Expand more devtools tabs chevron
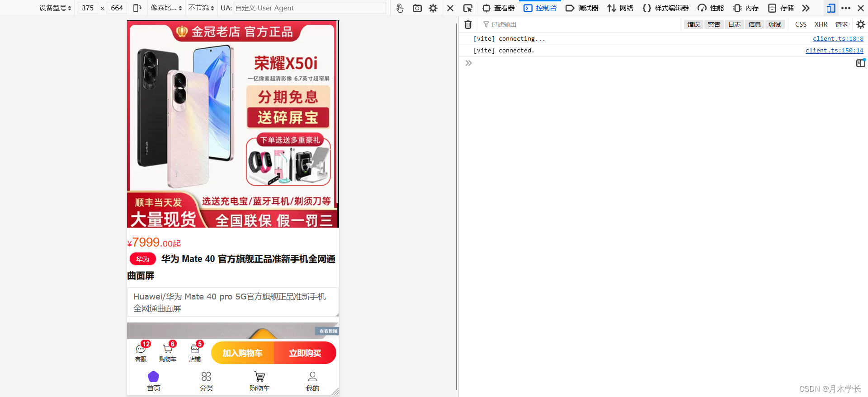 [x=806, y=8]
